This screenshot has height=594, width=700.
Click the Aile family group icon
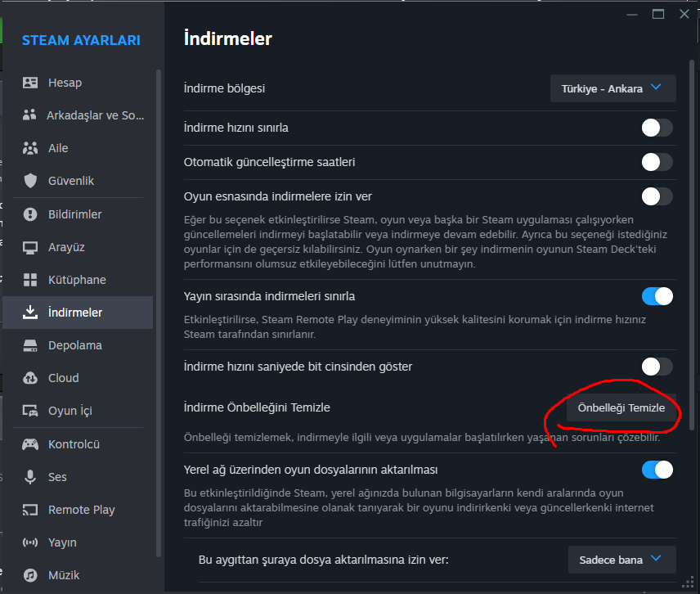coord(30,148)
